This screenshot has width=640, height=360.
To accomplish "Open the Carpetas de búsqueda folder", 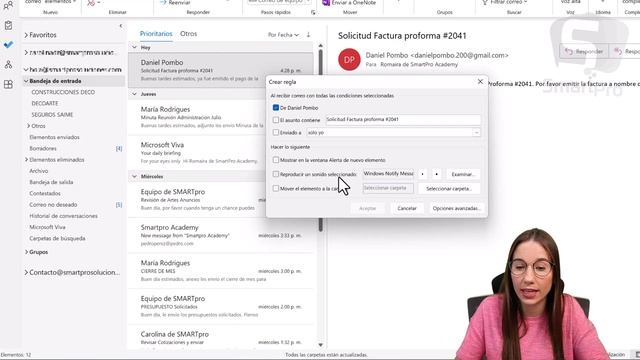I will click(57, 238).
